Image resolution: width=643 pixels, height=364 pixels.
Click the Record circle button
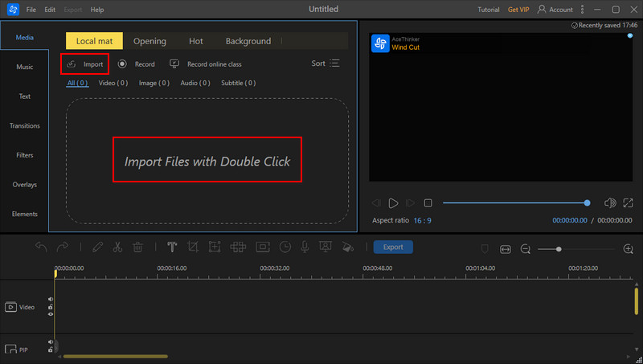click(122, 64)
